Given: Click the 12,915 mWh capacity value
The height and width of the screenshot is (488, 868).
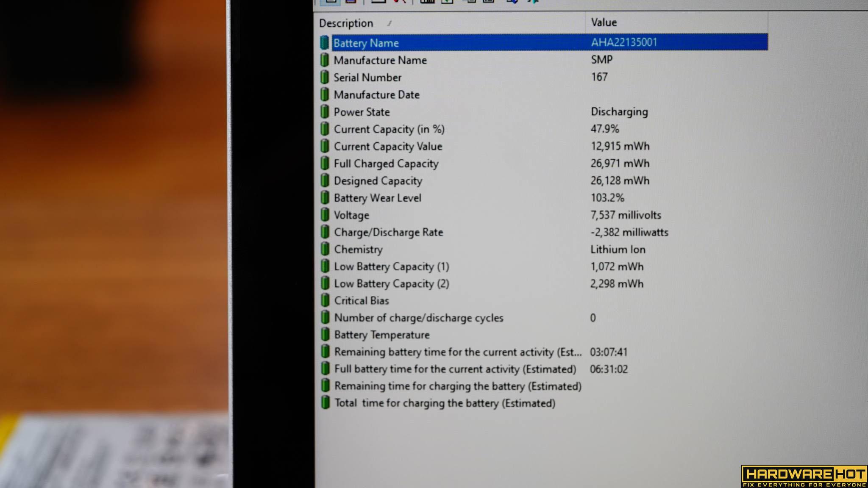Looking at the screenshot, I should pos(620,146).
